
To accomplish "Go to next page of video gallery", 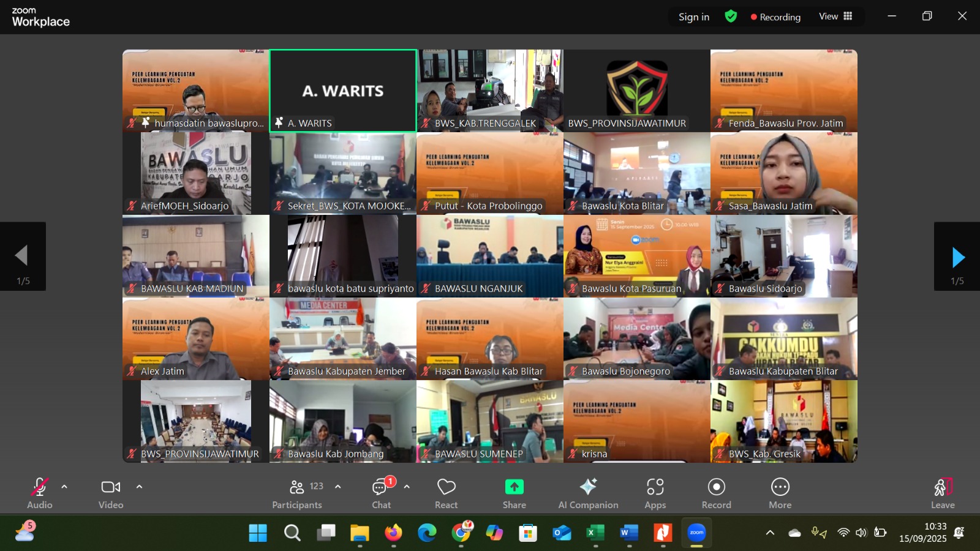I will point(957,257).
